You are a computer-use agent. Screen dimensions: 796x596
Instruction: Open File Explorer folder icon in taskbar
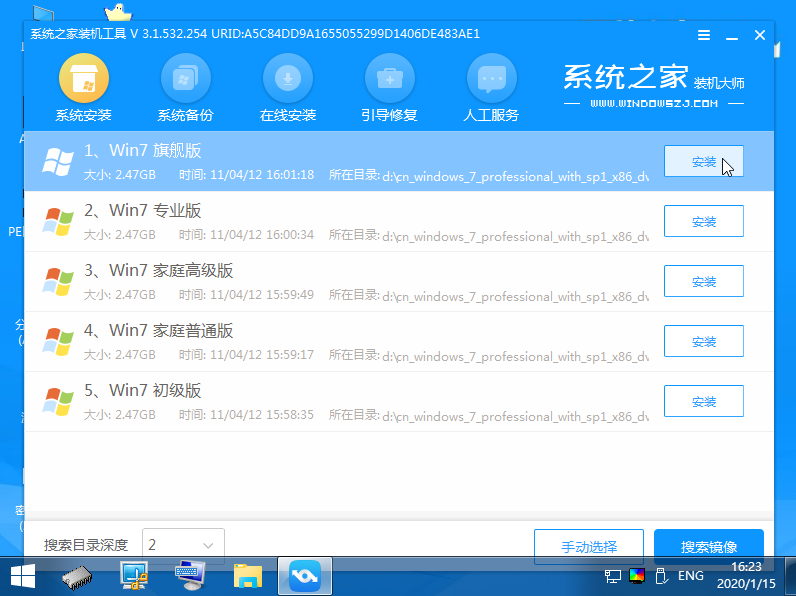point(247,575)
